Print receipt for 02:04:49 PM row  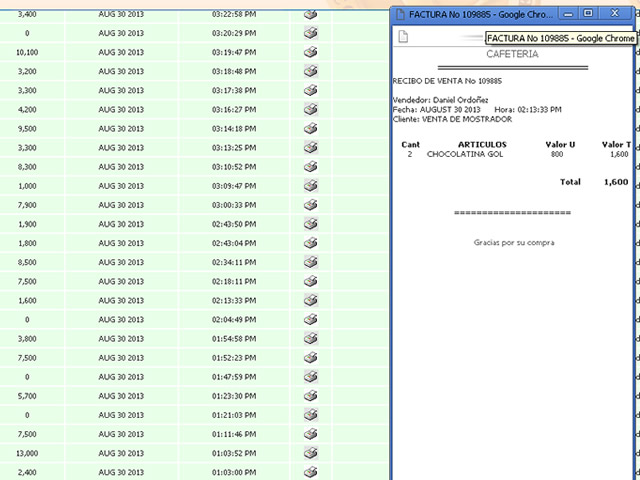pos(311,319)
